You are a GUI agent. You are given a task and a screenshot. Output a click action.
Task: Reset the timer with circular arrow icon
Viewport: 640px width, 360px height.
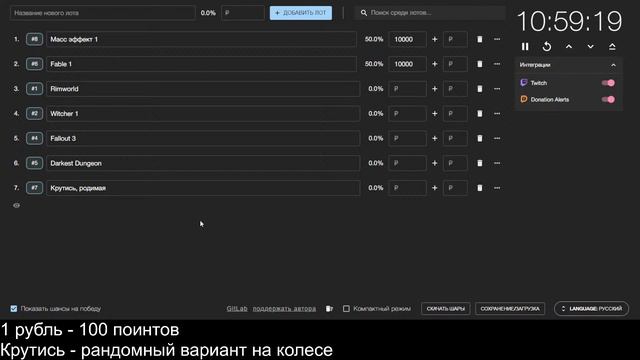coord(547,47)
